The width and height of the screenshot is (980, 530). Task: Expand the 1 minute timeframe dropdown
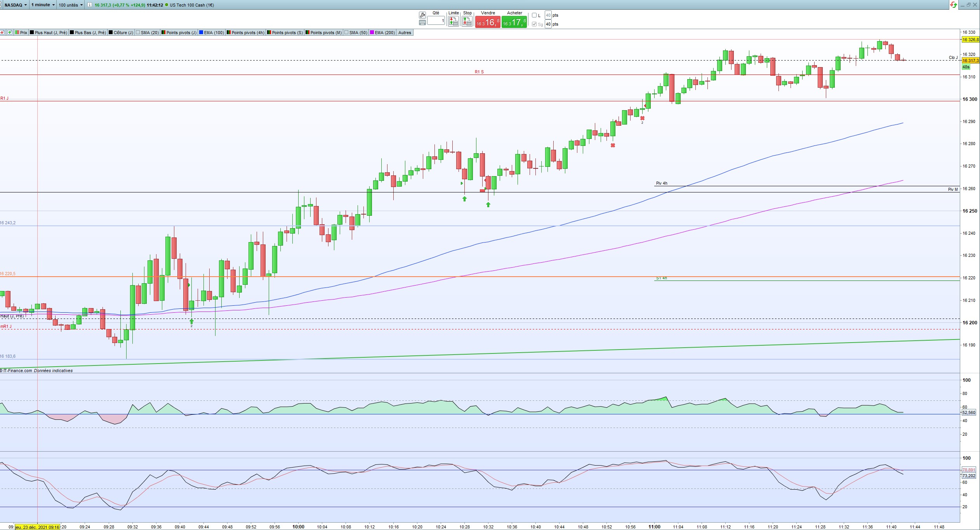[x=43, y=5]
